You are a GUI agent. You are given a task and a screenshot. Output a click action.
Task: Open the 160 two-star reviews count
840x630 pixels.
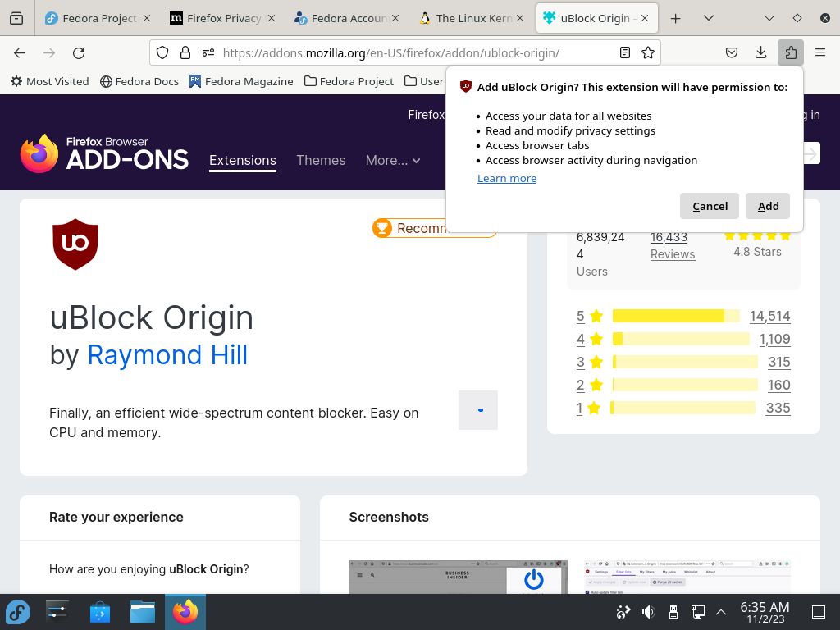click(x=779, y=386)
